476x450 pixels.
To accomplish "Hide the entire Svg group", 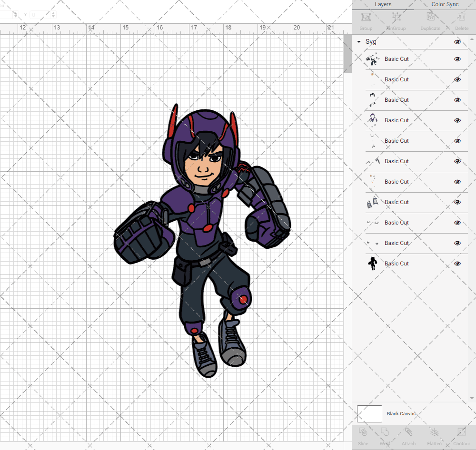I will coord(457,42).
